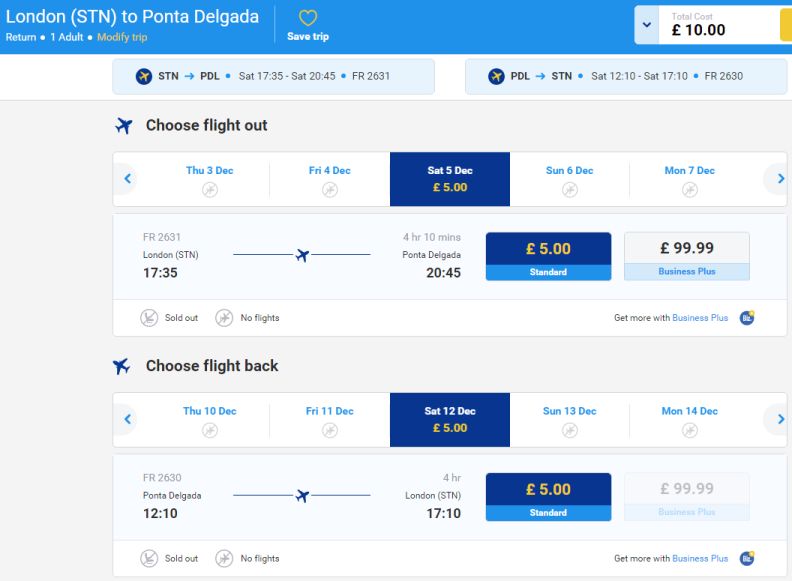792x581 pixels.
Task: Choose the £99.99 Business Plus outbound fare
Action: (x=686, y=256)
